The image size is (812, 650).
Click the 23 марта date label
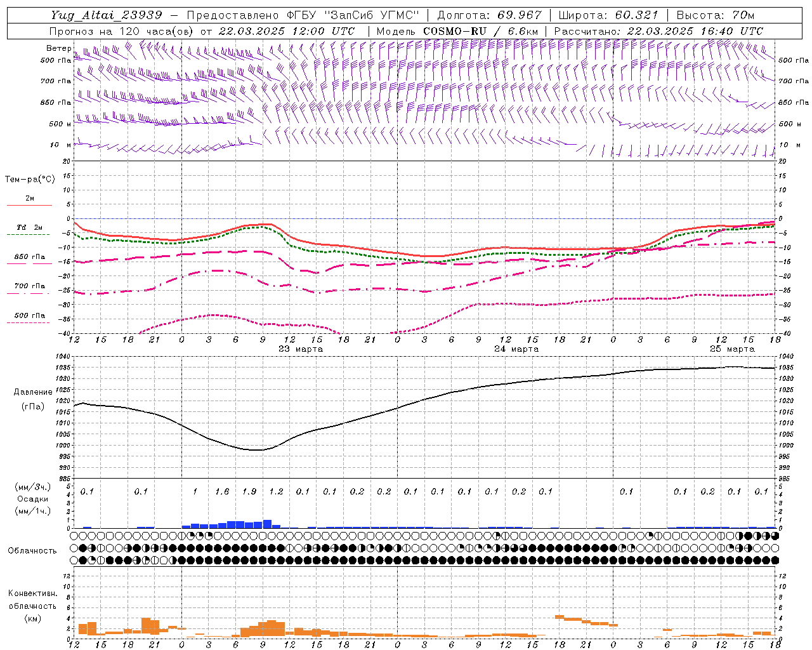[301, 349]
